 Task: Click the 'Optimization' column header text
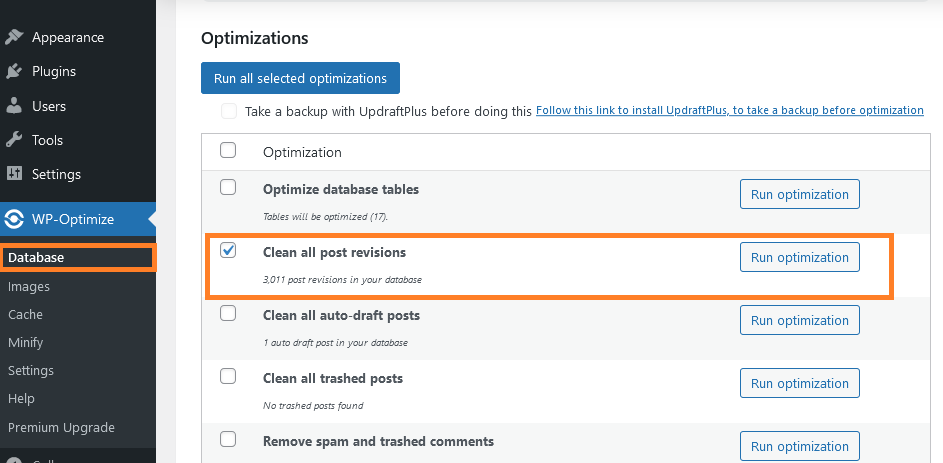click(x=302, y=153)
